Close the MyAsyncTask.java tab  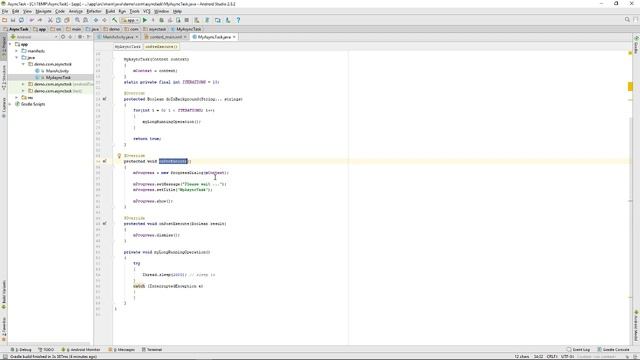pyautogui.click(x=234, y=37)
